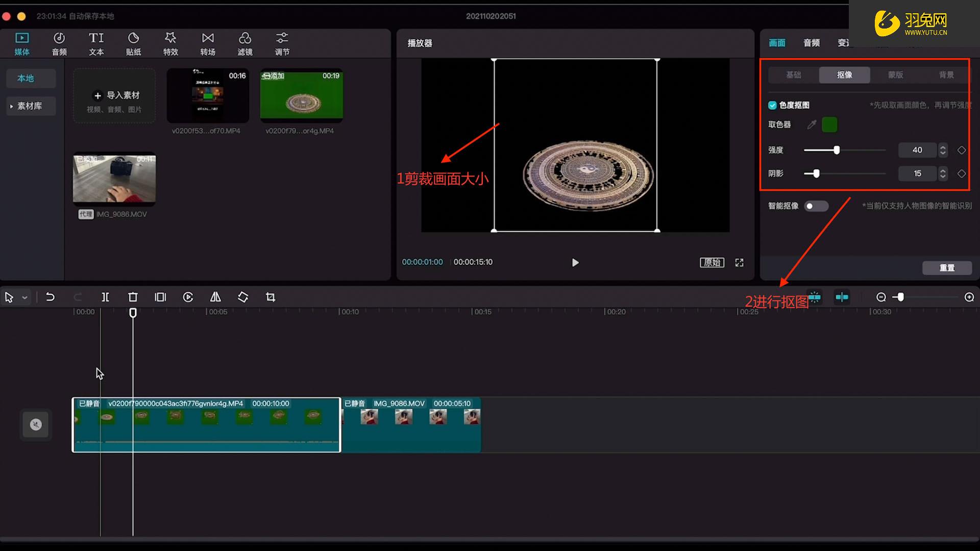Switch to the 画面 picture panel tab
This screenshot has width=980, height=551.
777,43
